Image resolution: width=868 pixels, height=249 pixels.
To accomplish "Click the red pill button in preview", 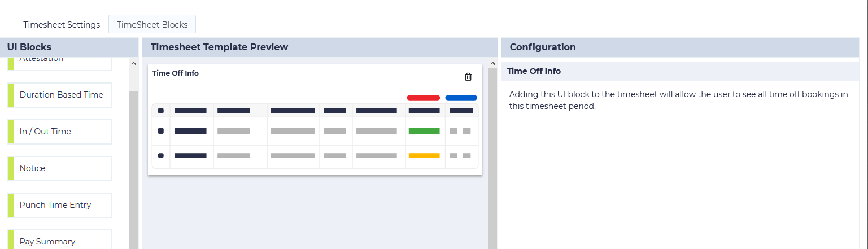I will pos(423,98).
